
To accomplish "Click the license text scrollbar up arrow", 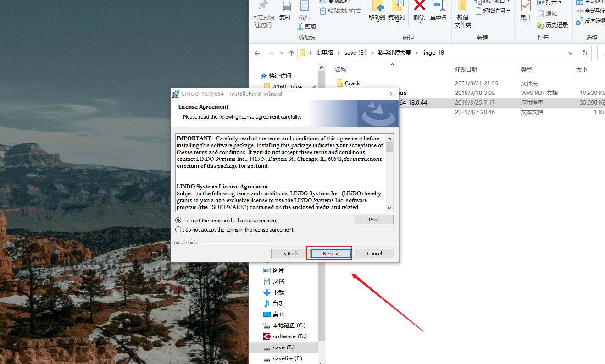I will (x=389, y=138).
